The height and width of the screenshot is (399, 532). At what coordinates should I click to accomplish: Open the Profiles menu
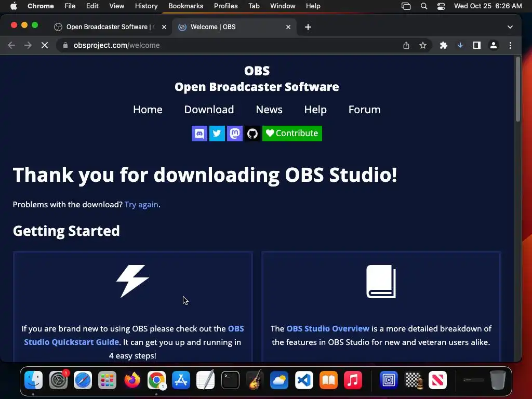tap(225, 6)
